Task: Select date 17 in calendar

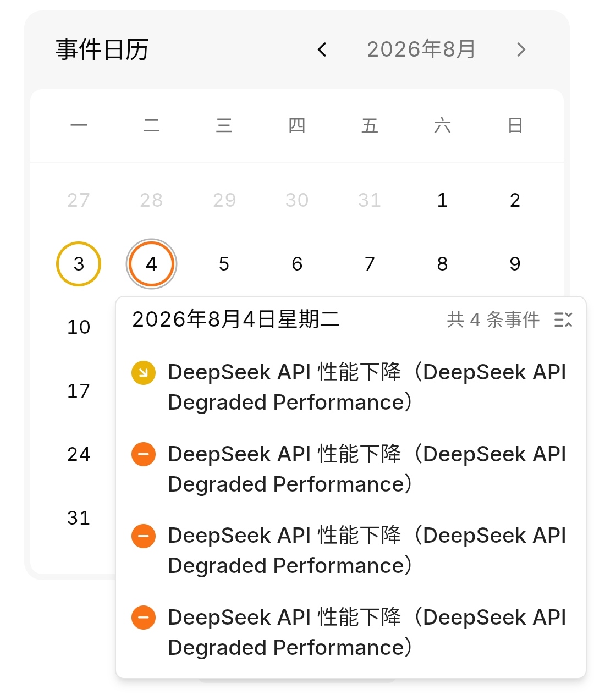Action: [79, 391]
